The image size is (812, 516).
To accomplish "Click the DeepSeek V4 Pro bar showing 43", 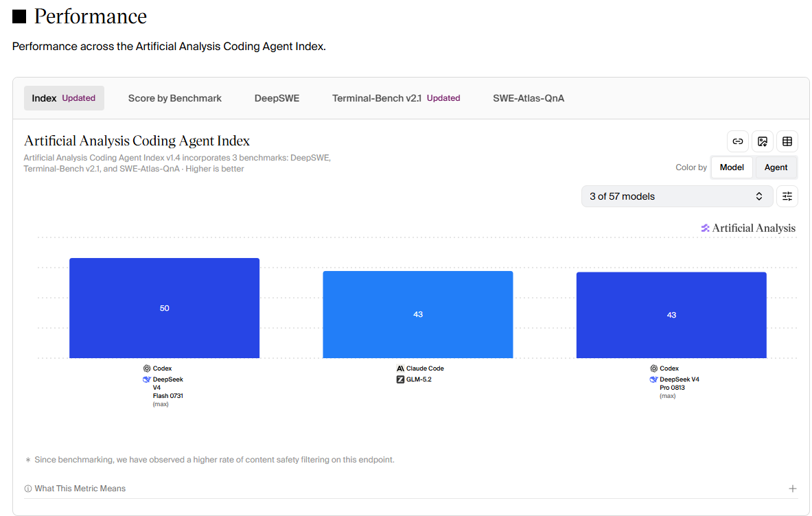I will pos(671,315).
